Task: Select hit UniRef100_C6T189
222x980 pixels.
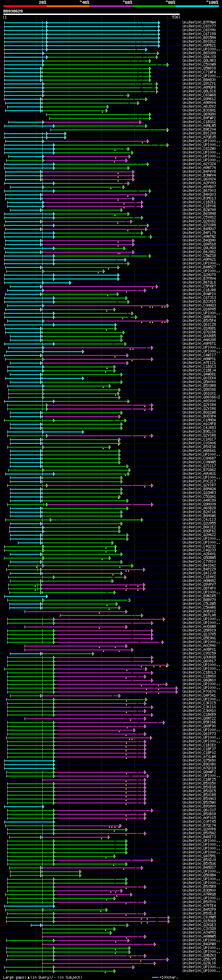Action: [x=199, y=34]
